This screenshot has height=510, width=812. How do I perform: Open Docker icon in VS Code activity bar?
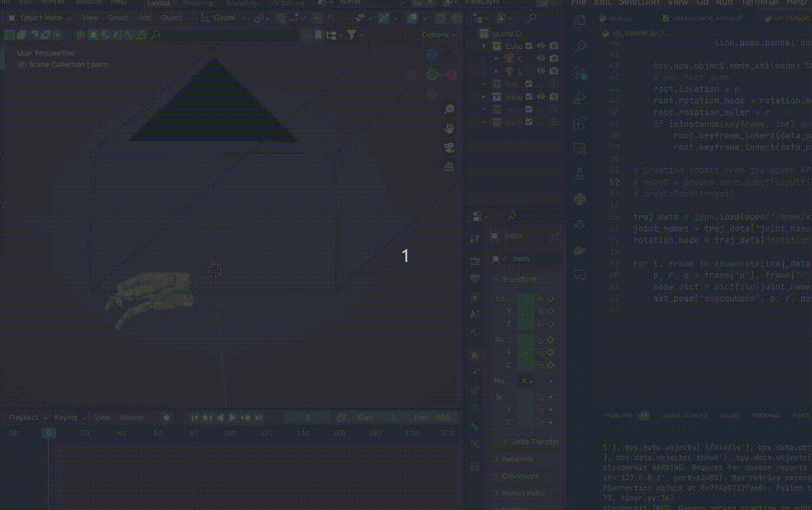pyautogui.click(x=579, y=250)
